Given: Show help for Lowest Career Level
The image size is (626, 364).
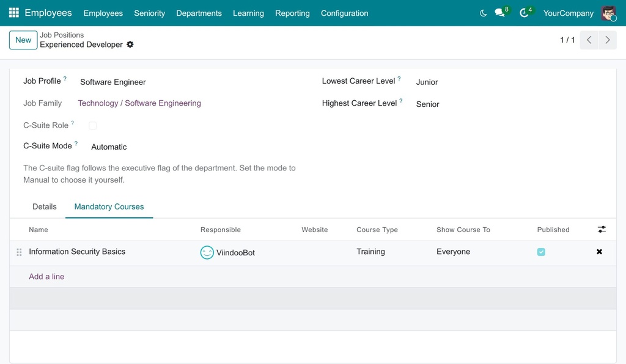Looking at the screenshot, I should (399, 79).
